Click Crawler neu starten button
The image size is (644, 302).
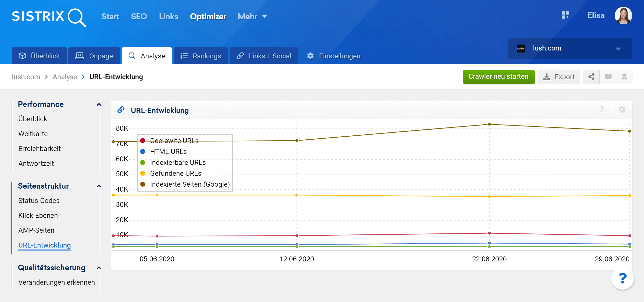coord(498,77)
